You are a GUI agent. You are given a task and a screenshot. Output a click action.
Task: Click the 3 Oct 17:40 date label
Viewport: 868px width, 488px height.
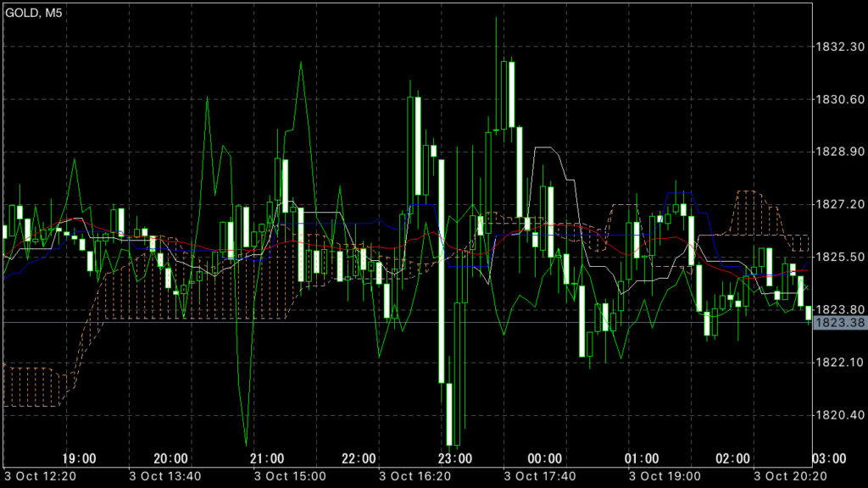click(540, 476)
